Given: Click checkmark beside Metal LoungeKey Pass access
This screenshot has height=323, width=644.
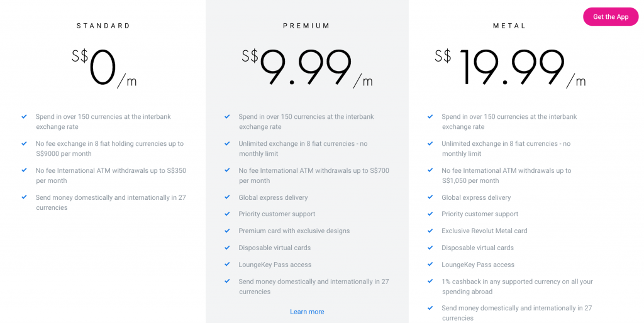Looking at the screenshot, I should [x=430, y=265].
